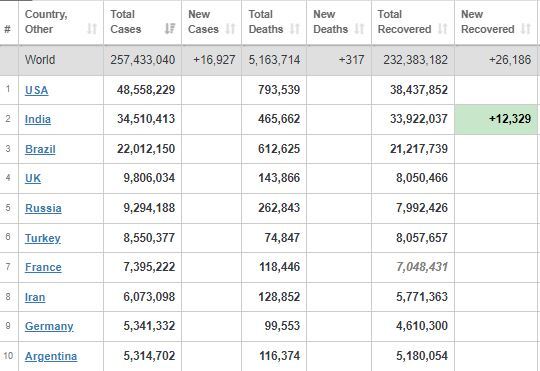This screenshot has width=540, height=371.
Task: Select India total cases 34,510,413
Action: click(x=146, y=119)
